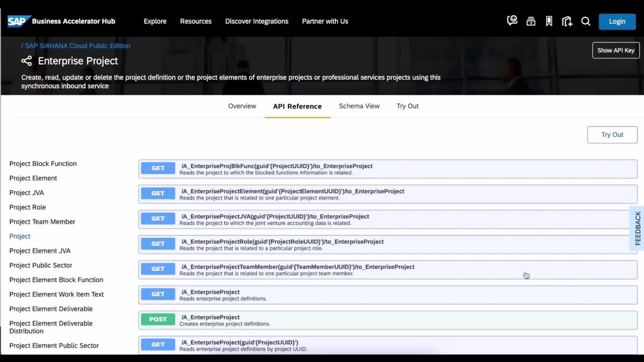Click the add-to-library book icon
Screen dimensions: 644x362
pyautogui.click(x=567, y=20)
